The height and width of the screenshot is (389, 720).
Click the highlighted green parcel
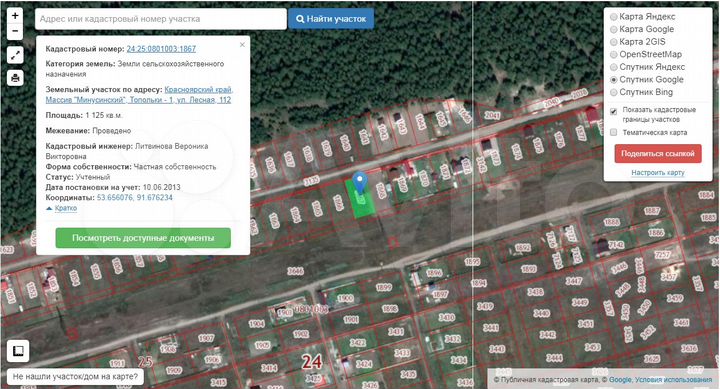[360, 200]
